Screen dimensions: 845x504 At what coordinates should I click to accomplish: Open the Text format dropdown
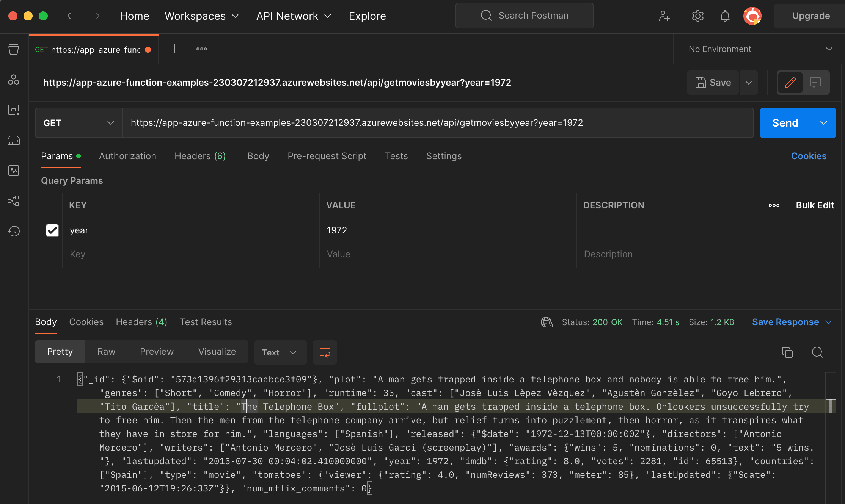pos(280,352)
